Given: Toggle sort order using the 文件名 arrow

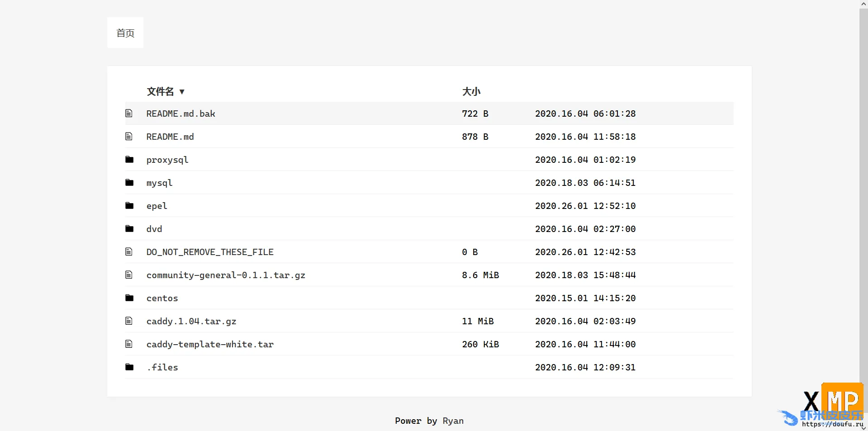Looking at the screenshot, I should [182, 92].
